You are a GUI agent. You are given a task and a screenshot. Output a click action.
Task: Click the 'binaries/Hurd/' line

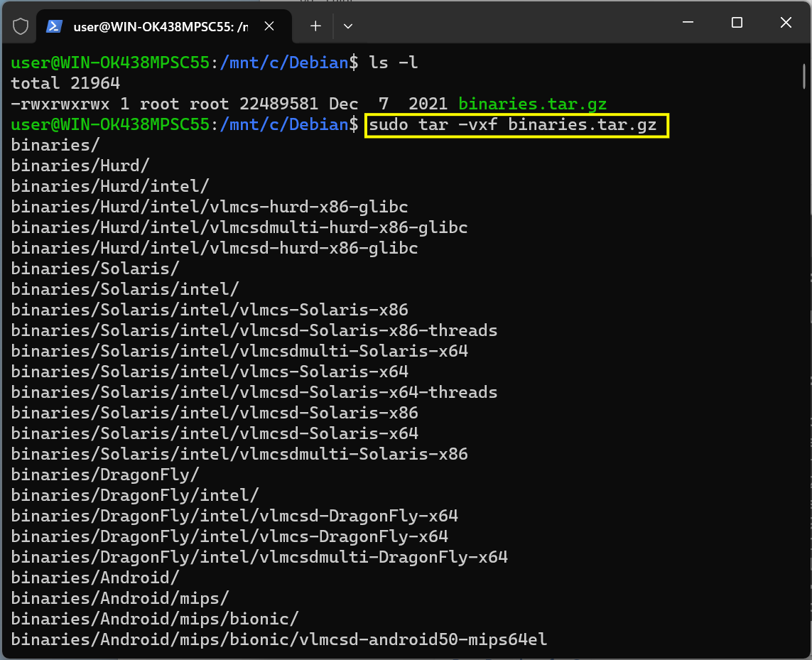[80, 166]
